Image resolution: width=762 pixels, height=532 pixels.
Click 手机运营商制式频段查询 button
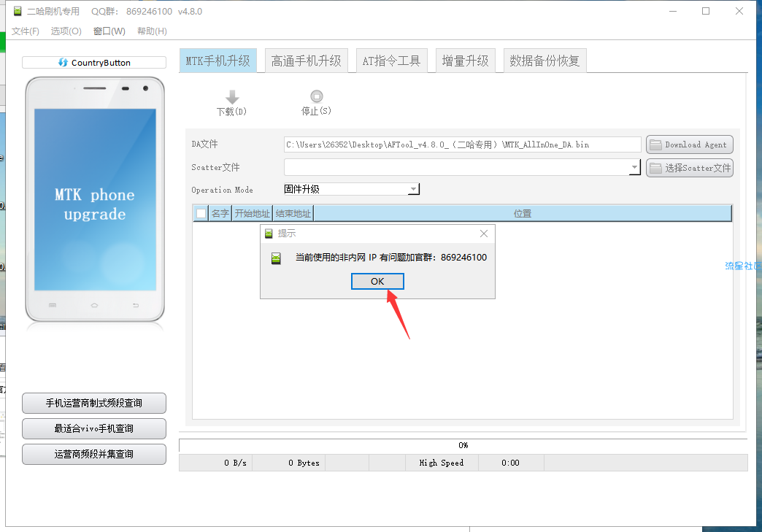[94, 403]
